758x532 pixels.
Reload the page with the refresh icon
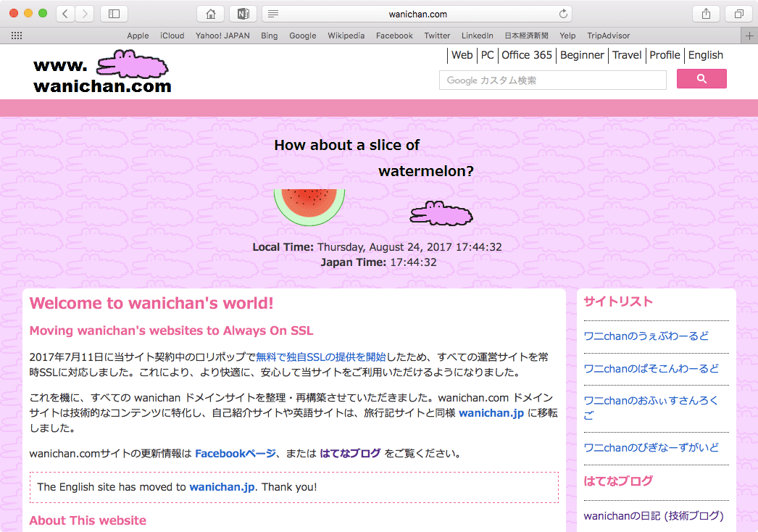point(563,14)
